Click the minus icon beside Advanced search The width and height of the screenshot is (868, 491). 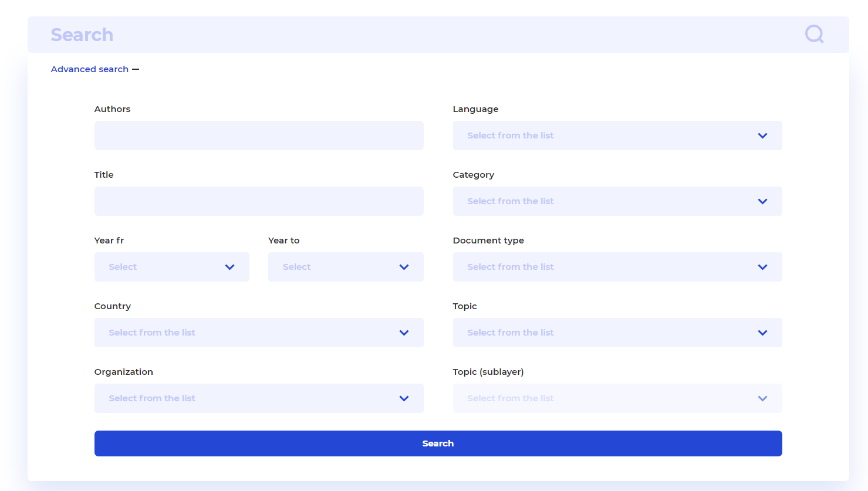point(136,69)
